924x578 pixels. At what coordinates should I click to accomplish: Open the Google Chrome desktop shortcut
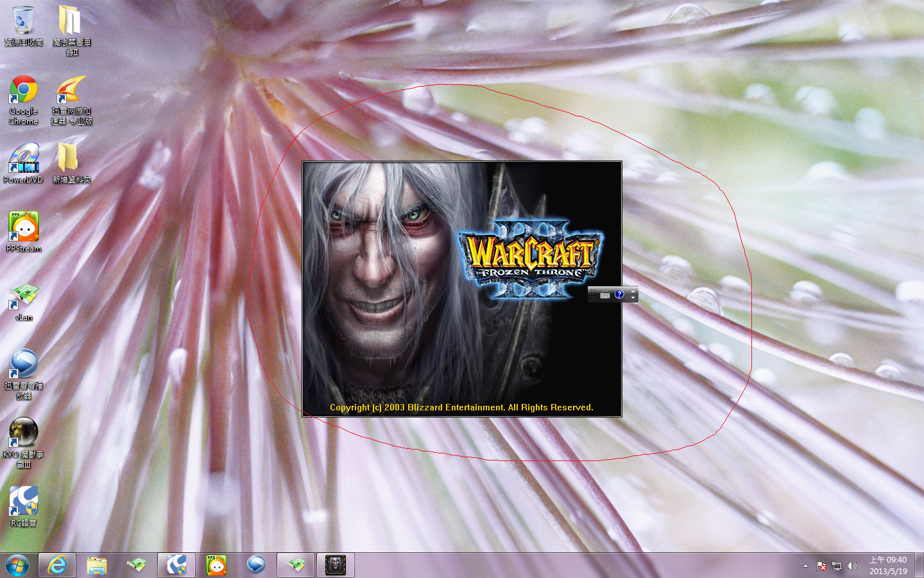[24, 91]
